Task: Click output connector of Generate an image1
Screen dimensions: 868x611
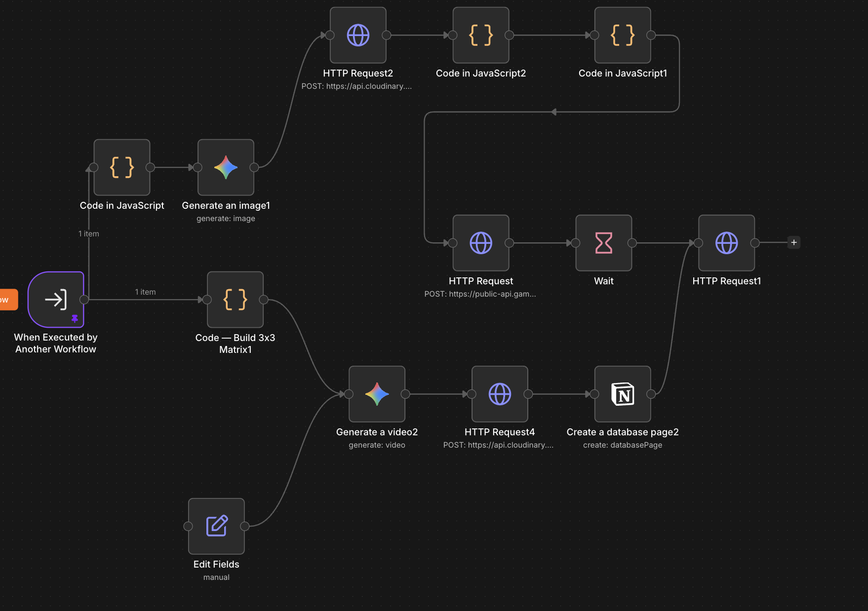Action: (254, 167)
